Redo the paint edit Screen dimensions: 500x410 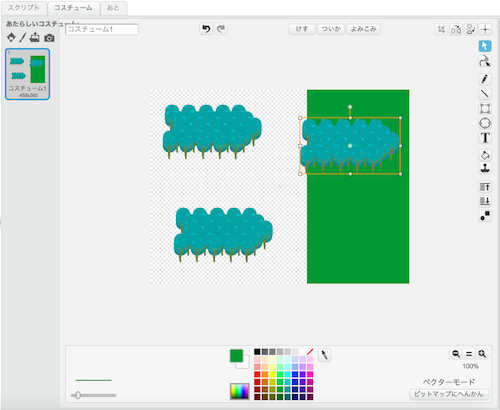(x=221, y=29)
